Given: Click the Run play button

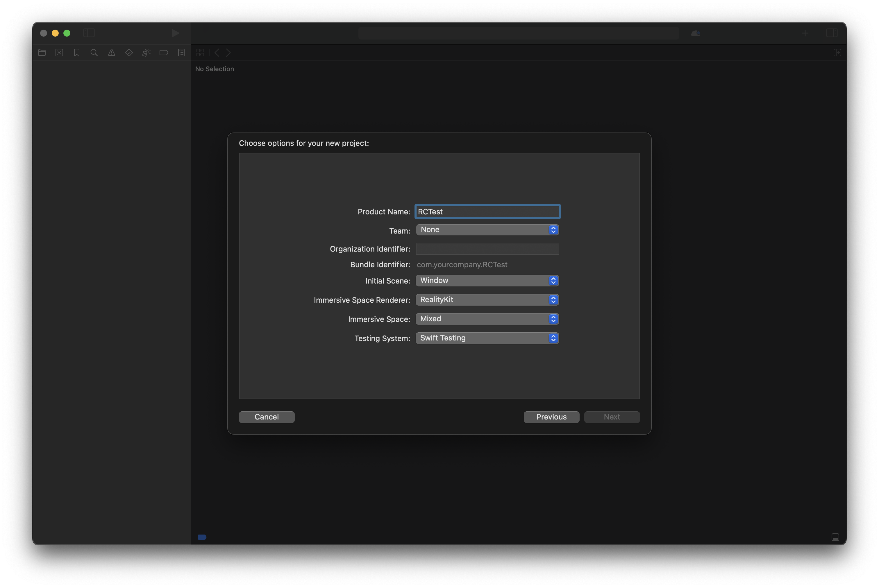Looking at the screenshot, I should [175, 33].
